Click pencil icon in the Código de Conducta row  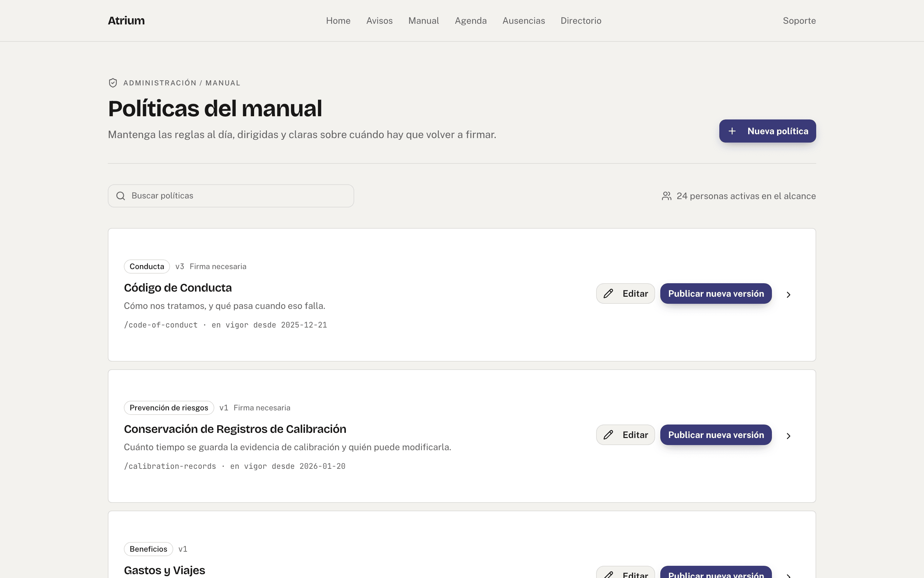608,293
